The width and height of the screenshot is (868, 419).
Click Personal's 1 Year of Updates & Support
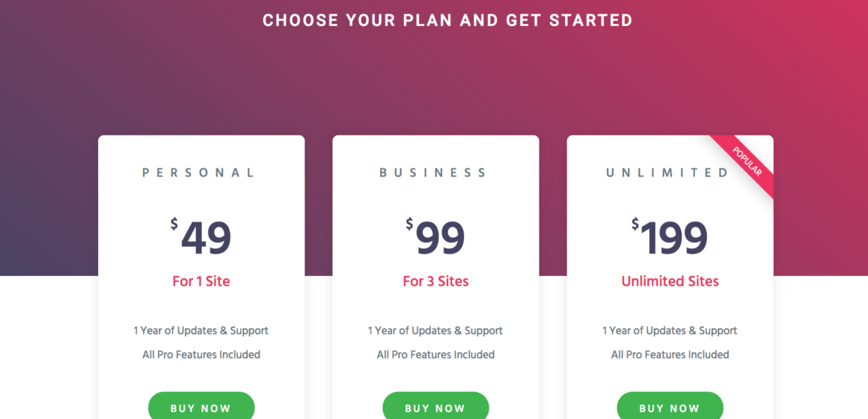click(x=201, y=331)
